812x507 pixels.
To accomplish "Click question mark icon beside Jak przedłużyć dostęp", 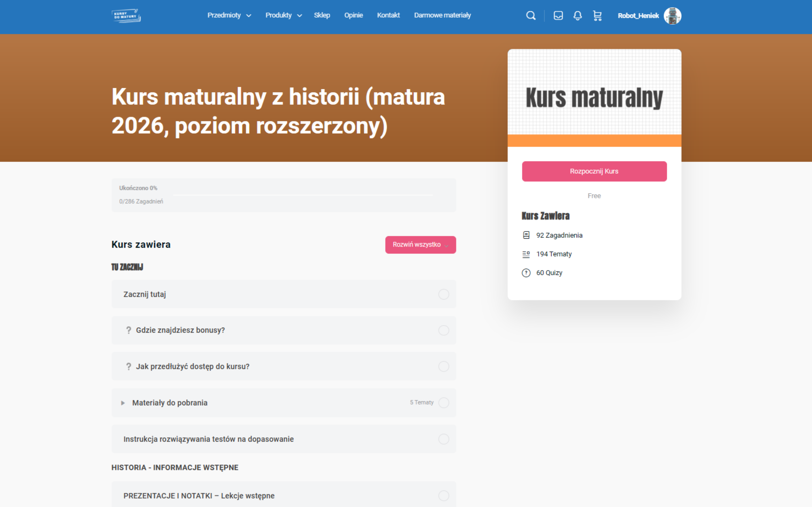I will tap(129, 366).
